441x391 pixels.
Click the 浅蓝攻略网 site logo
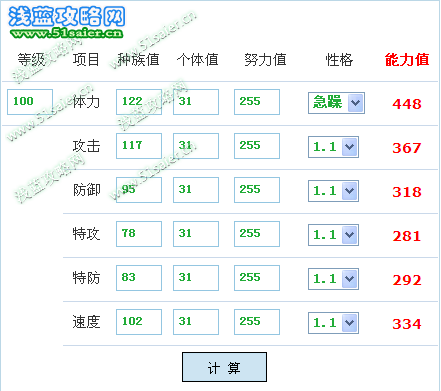pyautogui.click(x=67, y=17)
